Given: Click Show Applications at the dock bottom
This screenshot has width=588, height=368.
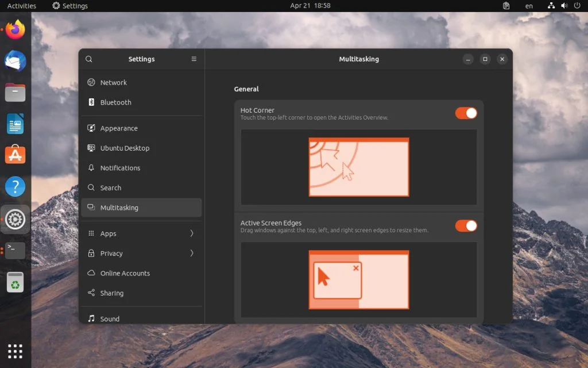Looking at the screenshot, I should click(15, 351).
